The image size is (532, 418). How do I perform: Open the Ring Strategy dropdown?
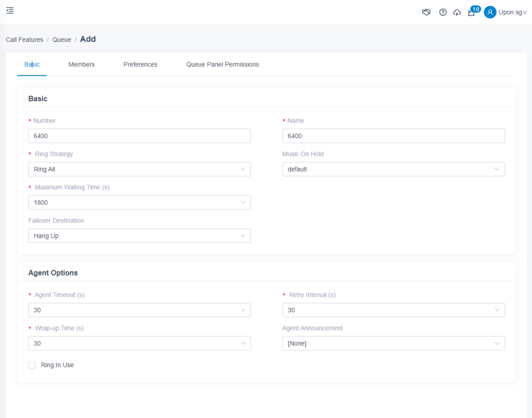pos(139,169)
